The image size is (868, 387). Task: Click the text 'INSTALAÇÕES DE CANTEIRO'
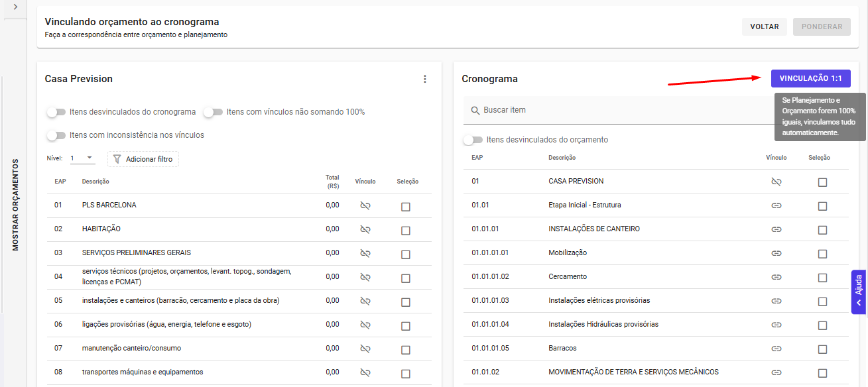(x=594, y=229)
